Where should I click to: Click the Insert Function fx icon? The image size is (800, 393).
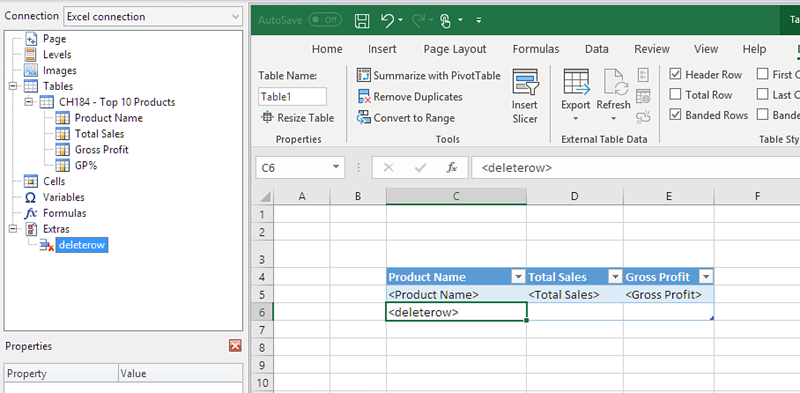452,168
